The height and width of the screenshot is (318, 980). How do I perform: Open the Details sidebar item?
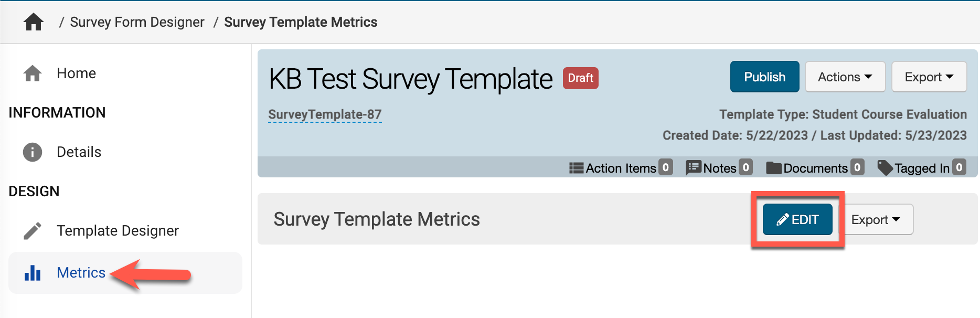79,152
